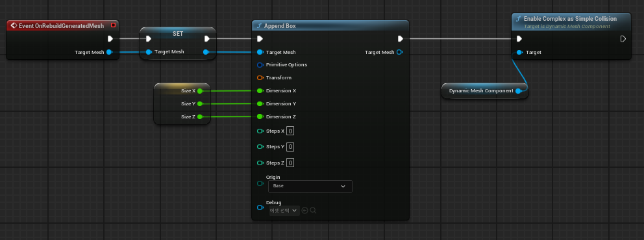The image size is (644, 240).
Task: Click the Origin pin on Append Box
Action: pyautogui.click(x=260, y=183)
